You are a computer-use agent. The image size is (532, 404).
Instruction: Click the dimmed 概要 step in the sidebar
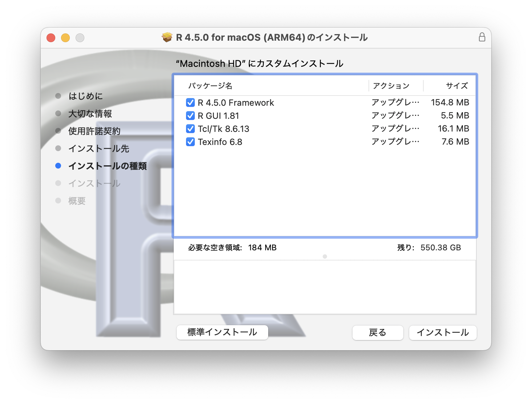click(77, 201)
